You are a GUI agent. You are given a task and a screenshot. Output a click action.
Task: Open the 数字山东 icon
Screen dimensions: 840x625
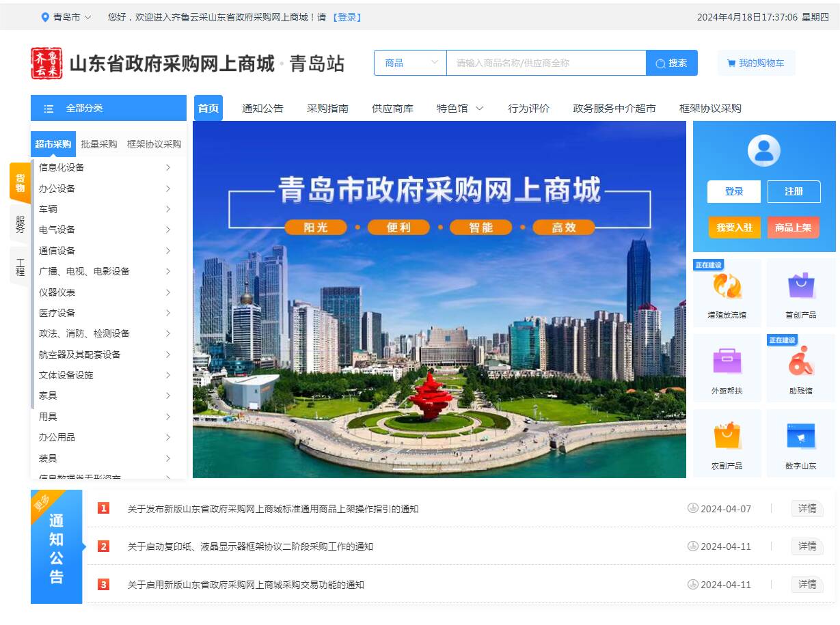point(800,437)
